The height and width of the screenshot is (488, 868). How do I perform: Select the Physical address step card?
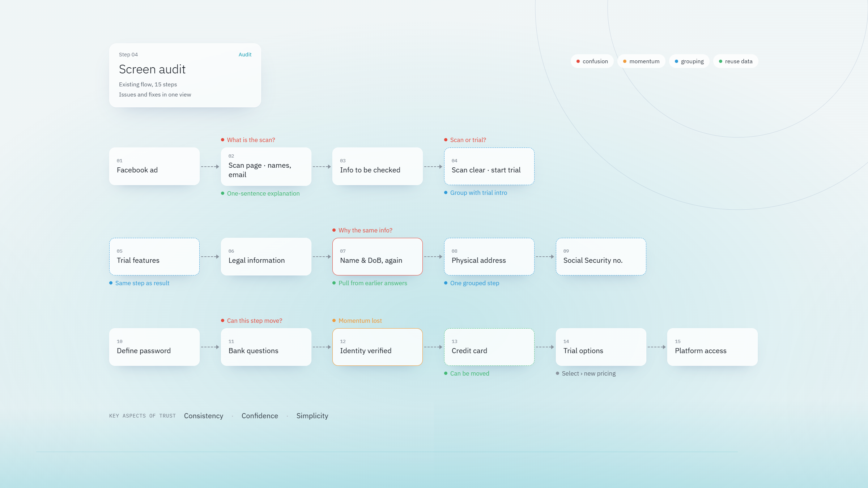pyautogui.click(x=489, y=257)
